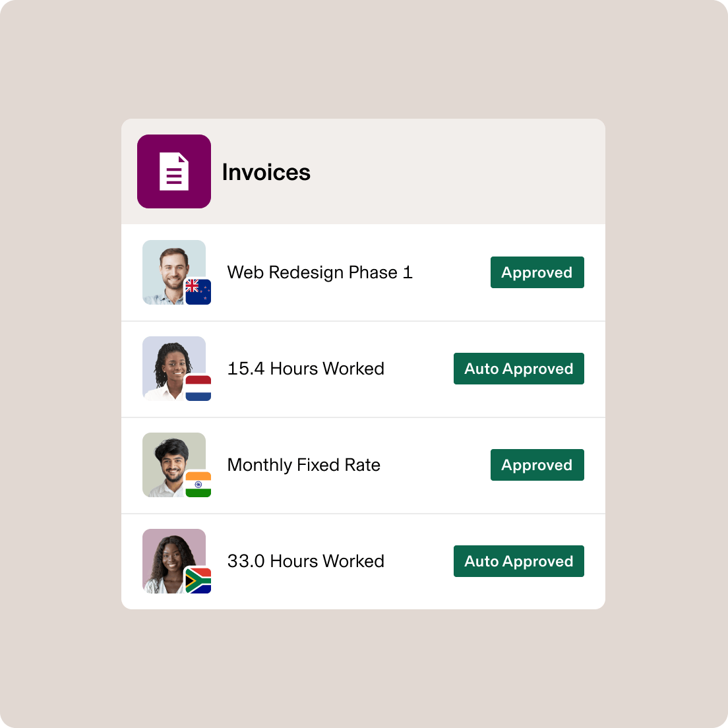
Task: Click the India flag icon
Action: click(x=199, y=484)
